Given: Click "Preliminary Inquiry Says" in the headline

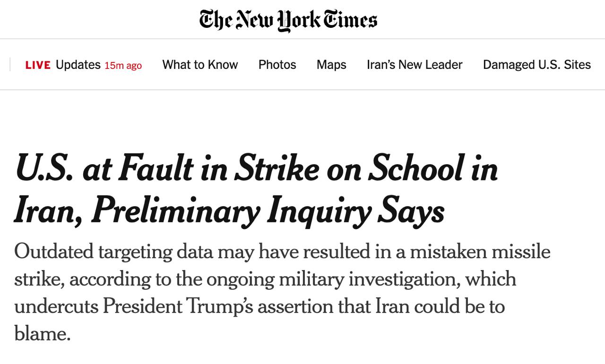Looking at the screenshot, I should point(268,211).
